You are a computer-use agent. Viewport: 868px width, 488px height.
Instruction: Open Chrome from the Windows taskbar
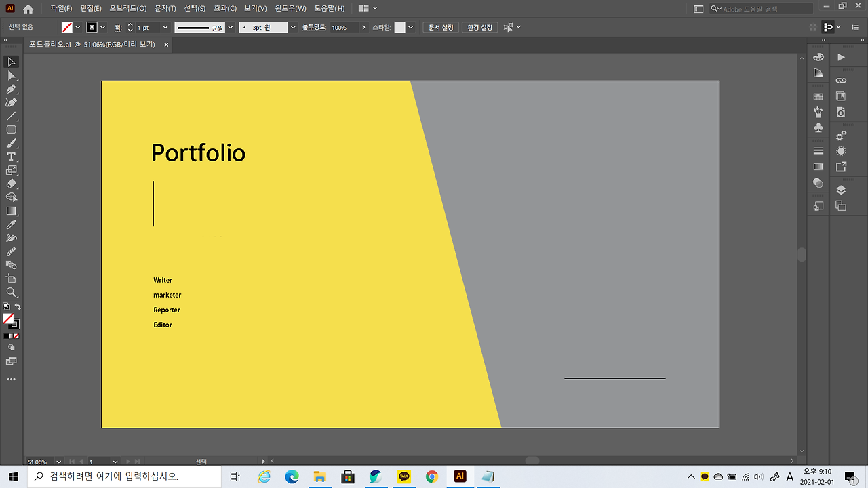(432, 476)
